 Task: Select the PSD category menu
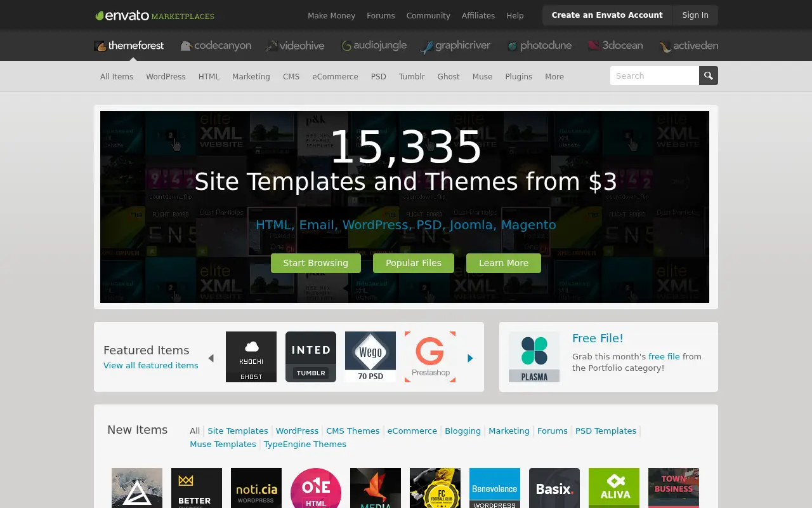coord(379,76)
